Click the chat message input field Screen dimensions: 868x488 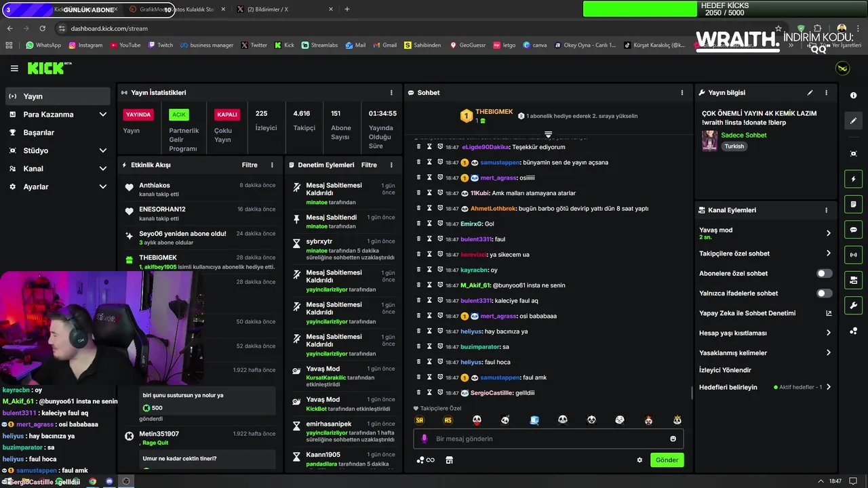[x=549, y=439]
